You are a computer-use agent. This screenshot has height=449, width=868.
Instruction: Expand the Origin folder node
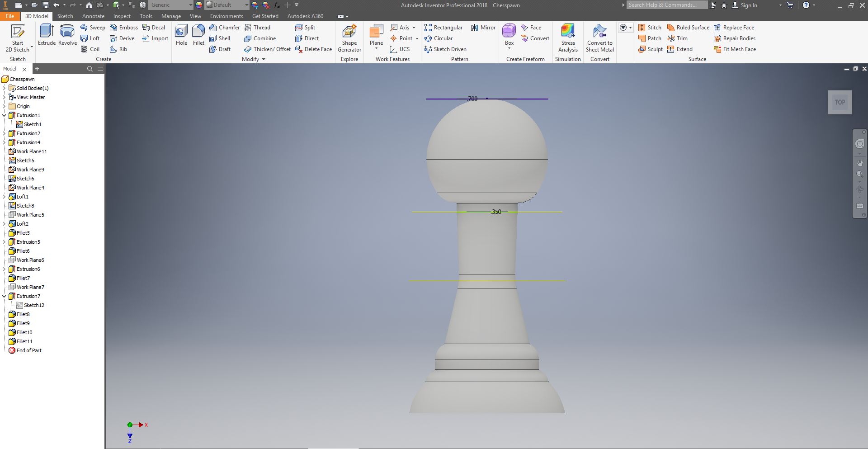pos(5,106)
